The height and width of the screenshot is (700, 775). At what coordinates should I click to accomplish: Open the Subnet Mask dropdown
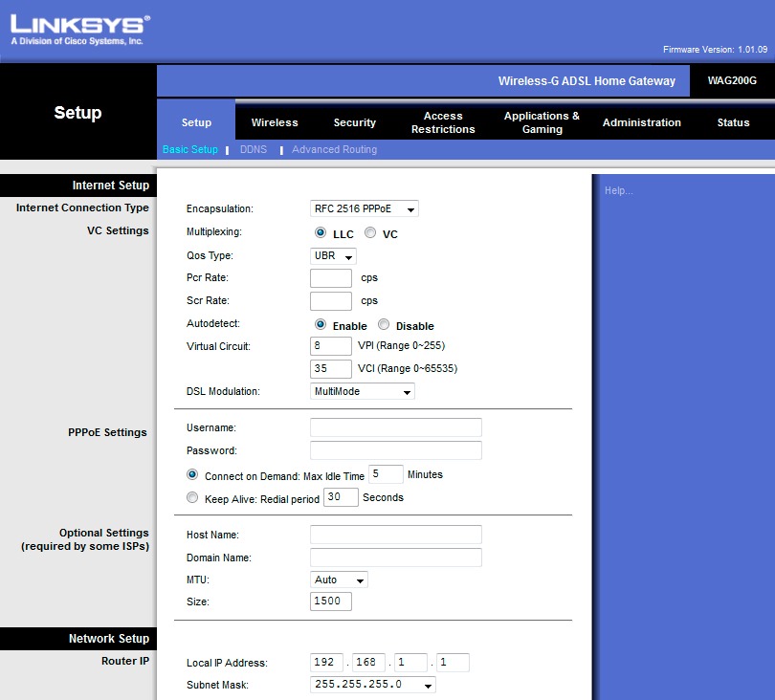coord(373,685)
